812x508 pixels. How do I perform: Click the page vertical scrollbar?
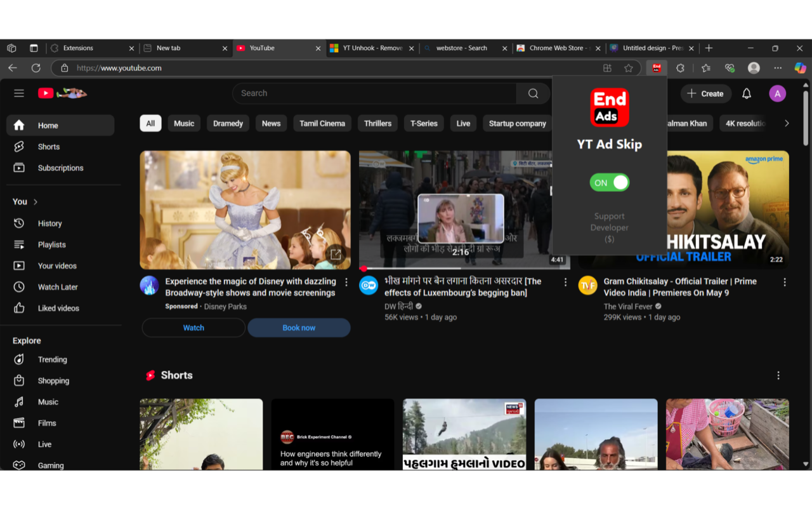806,117
